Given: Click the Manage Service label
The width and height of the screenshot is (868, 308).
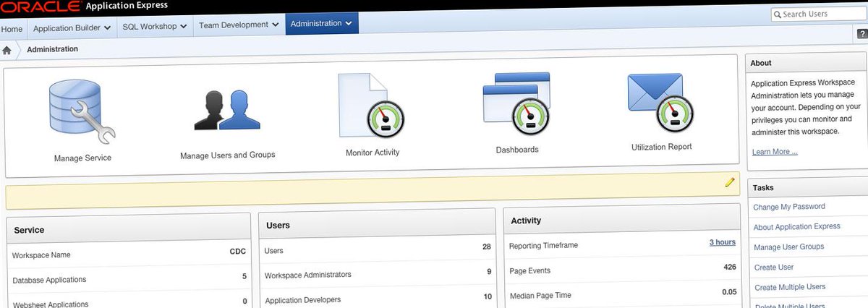Looking at the screenshot, I should 82,158.
